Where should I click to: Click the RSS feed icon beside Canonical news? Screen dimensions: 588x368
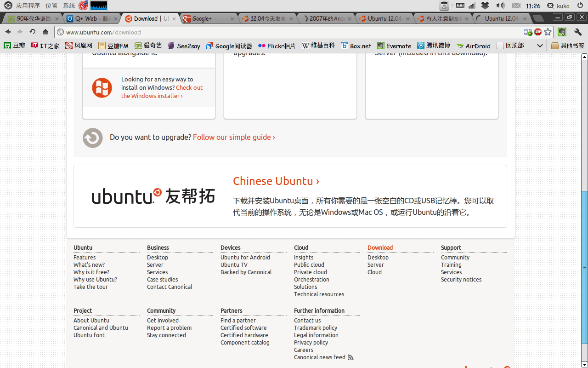pyautogui.click(x=351, y=357)
